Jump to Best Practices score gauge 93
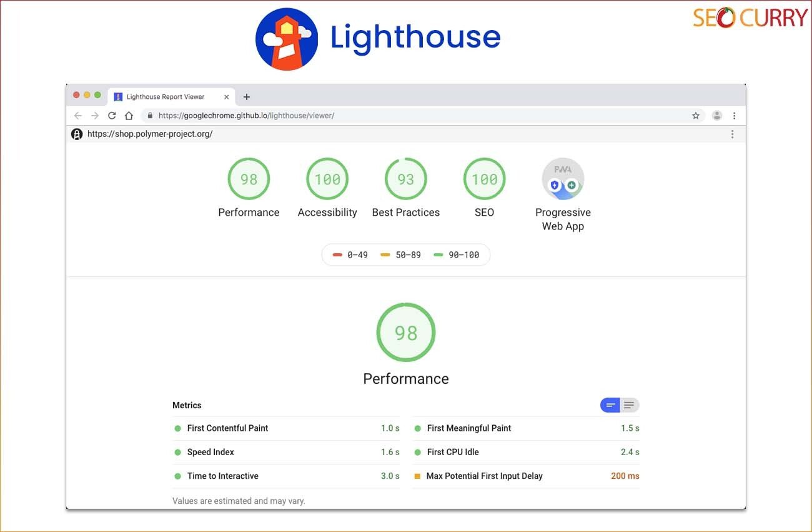 (406, 179)
